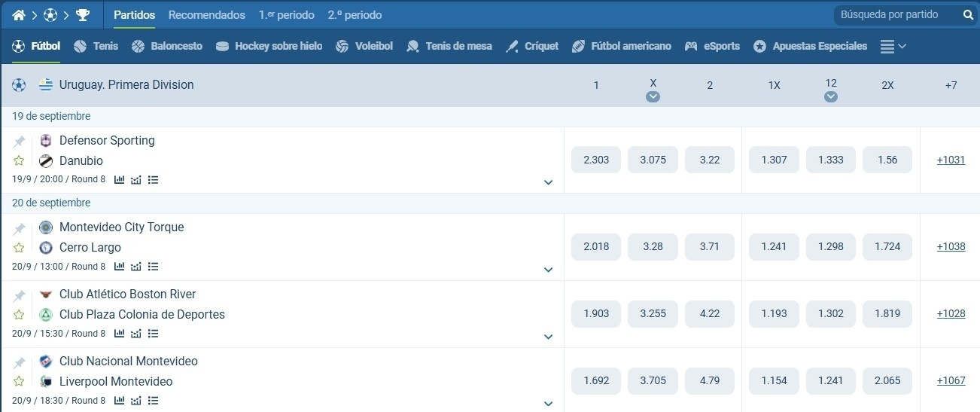This screenshot has width=980, height=412.
Task: Open the X column dropdown arrow
Action: tap(653, 96)
